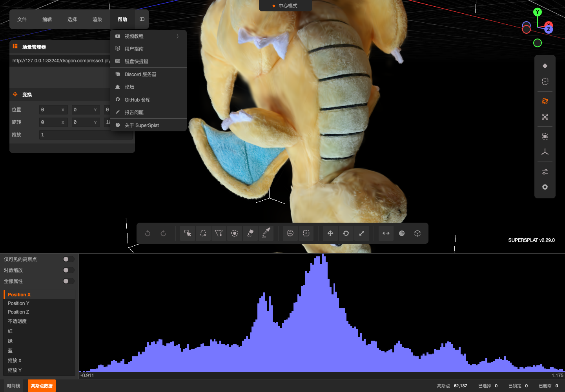
Task: Select 红 in the property list
Action: (x=39, y=331)
